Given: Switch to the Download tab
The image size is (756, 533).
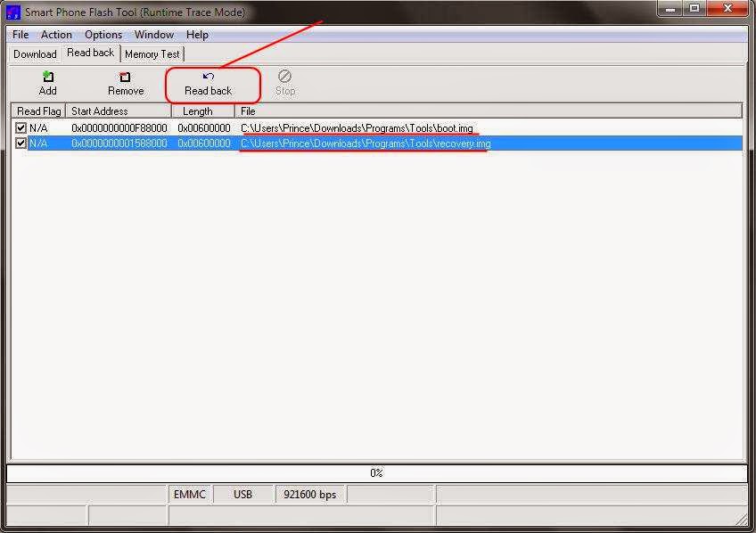Looking at the screenshot, I should [35, 54].
